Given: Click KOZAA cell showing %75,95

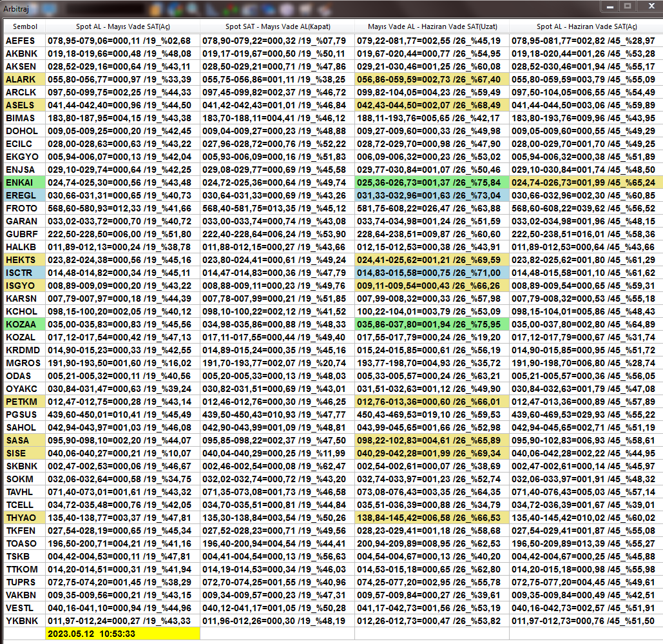Looking at the screenshot, I should pos(432,324).
